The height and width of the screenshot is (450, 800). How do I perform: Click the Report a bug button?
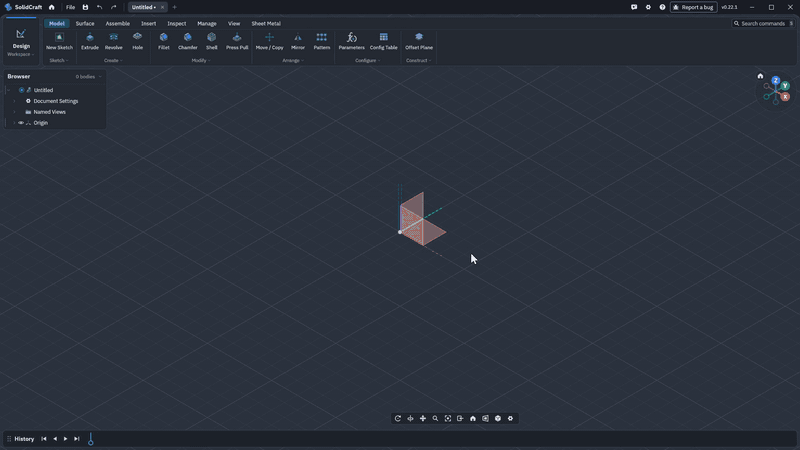tap(693, 7)
